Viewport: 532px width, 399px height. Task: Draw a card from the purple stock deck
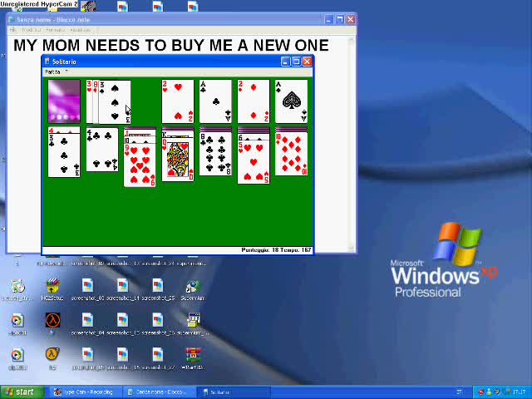[x=64, y=101]
